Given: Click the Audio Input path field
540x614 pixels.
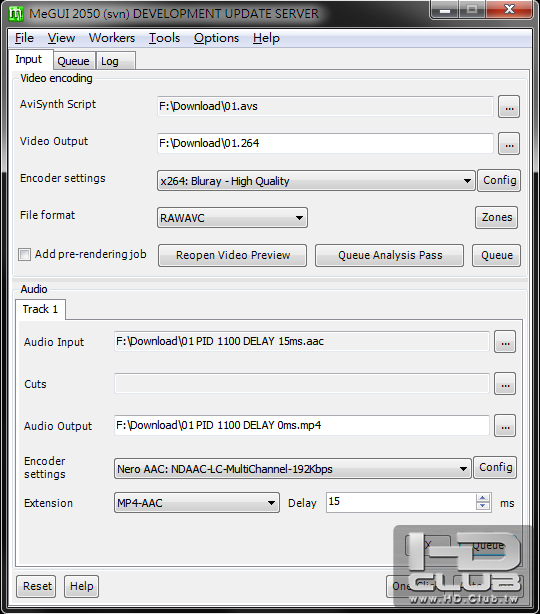Looking at the screenshot, I should pyautogui.click(x=302, y=341).
